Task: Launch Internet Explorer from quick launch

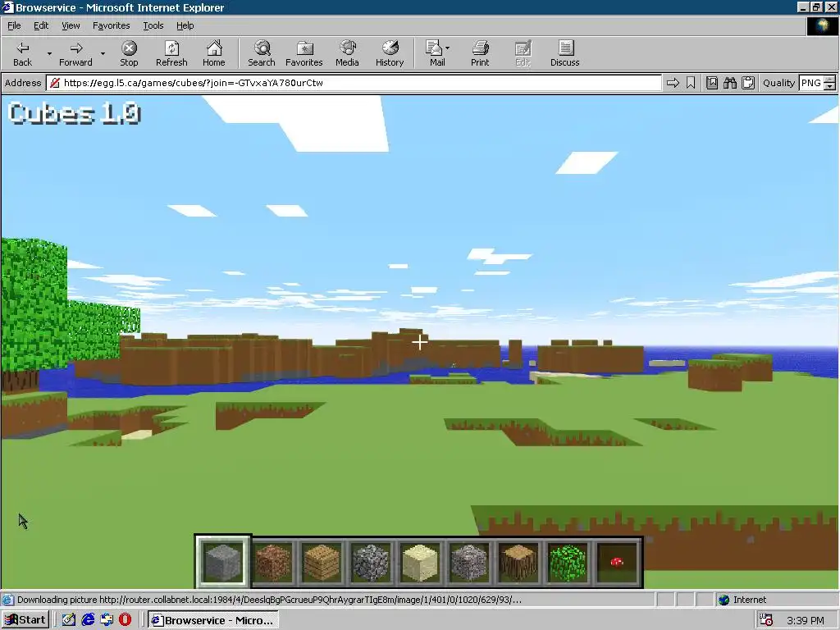Action: (88, 620)
